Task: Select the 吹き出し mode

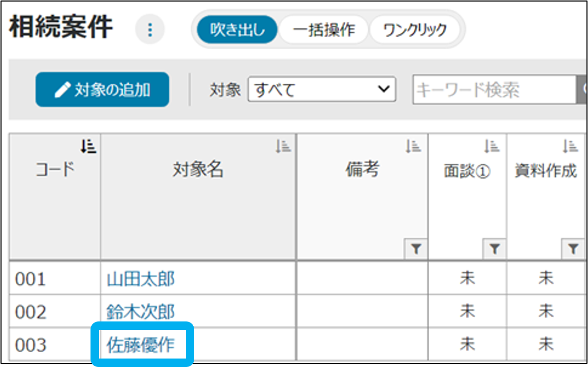Action: point(237,30)
